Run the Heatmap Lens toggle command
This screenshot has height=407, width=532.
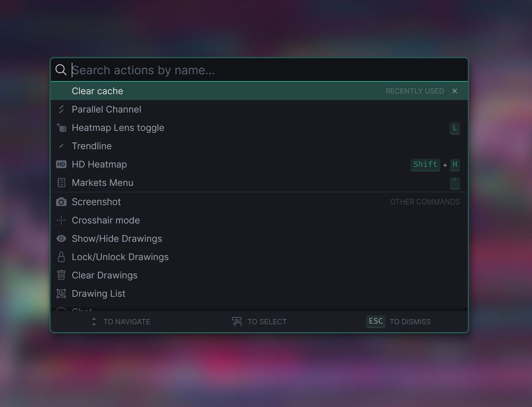(x=259, y=128)
